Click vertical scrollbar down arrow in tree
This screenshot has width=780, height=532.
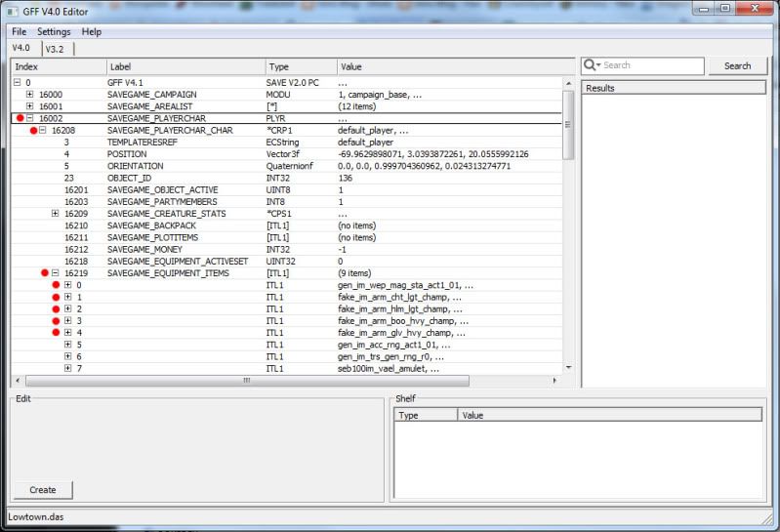pyautogui.click(x=568, y=367)
